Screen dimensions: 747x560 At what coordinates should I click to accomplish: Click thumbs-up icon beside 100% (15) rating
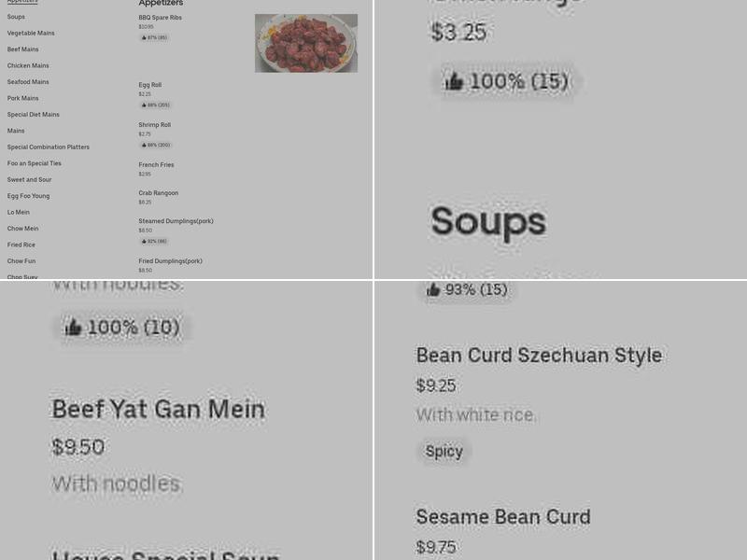454,81
